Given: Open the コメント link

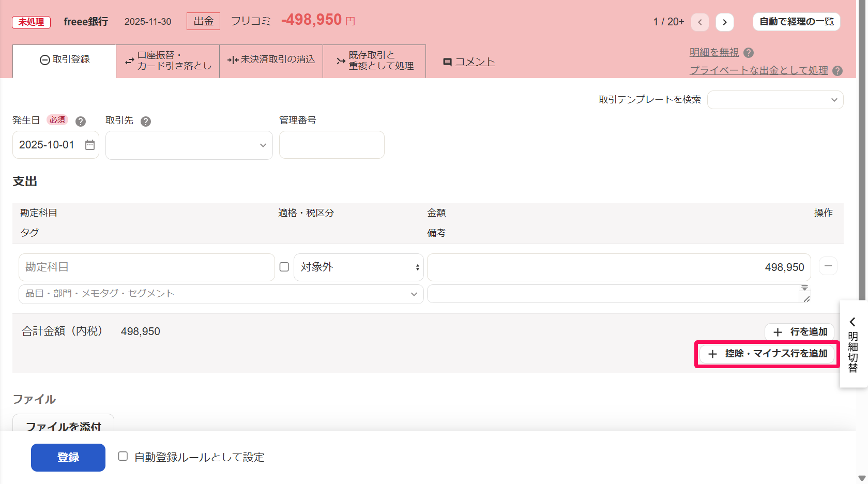Looking at the screenshot, I should [x=475, y=62].
